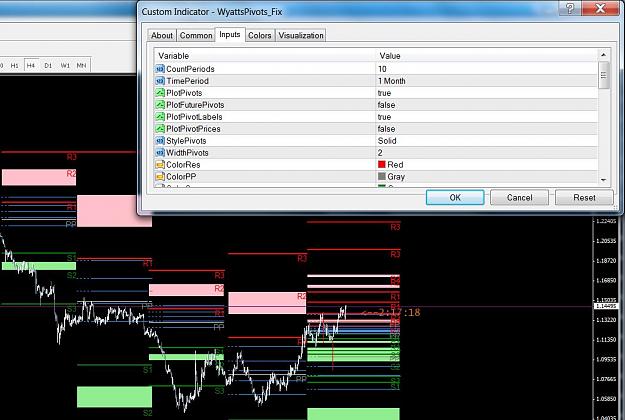Click the ColorRes color-type icon
The height and width of the screenshot is (420, 625).
point(160,165)
